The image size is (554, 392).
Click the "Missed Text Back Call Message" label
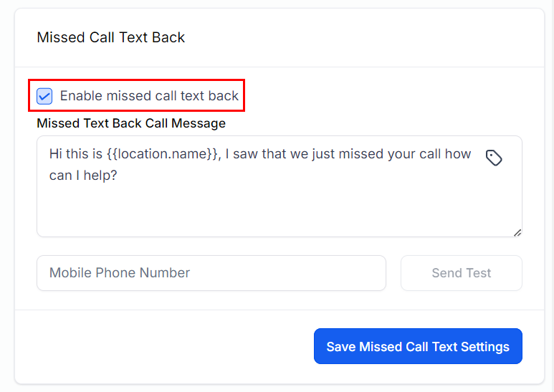tap(131, 123)
